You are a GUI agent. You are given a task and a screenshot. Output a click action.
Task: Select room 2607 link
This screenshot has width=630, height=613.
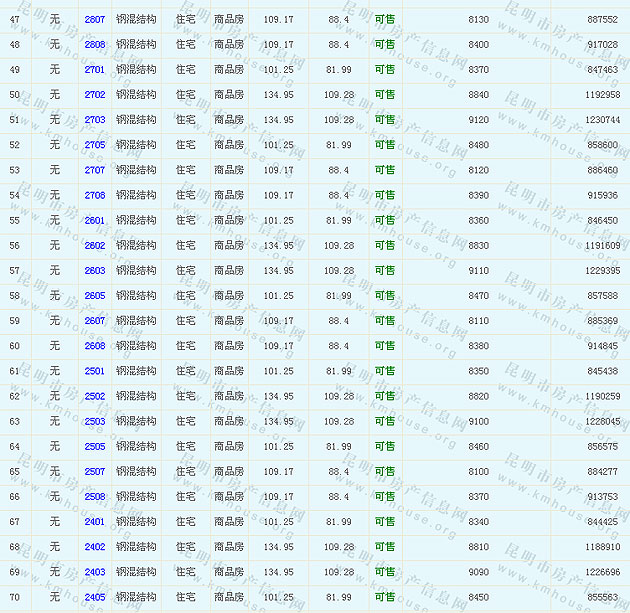[95, 321]
